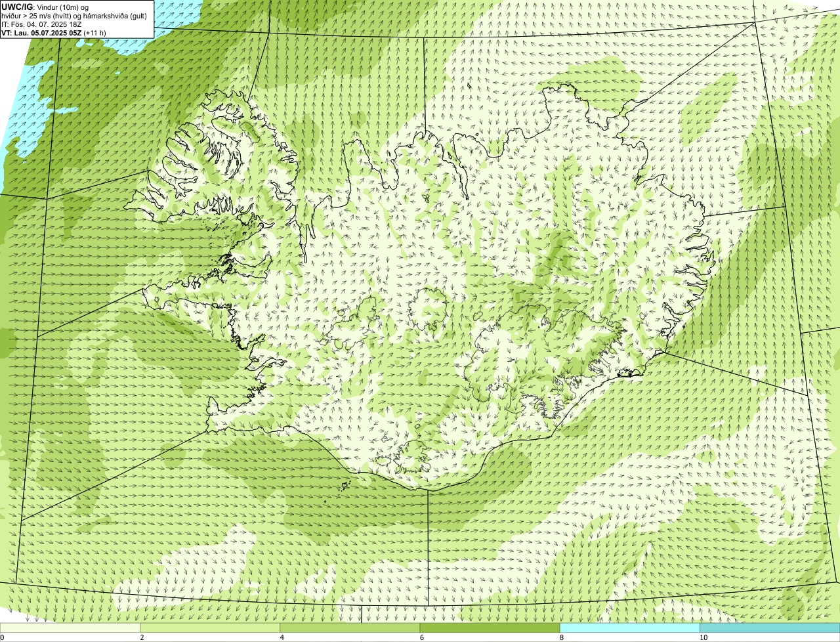Click the teal legend swatch above 10 m/s

pyautogui.click(x=770, y=628)
